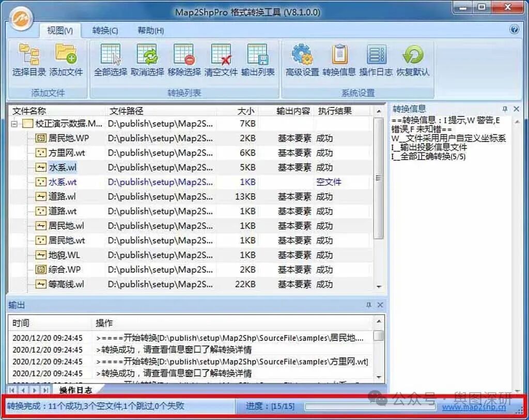Click the 22KB size cell of 等高线.wl
The height and width of the screenshot is (420, 529).
tap(245, 284)
